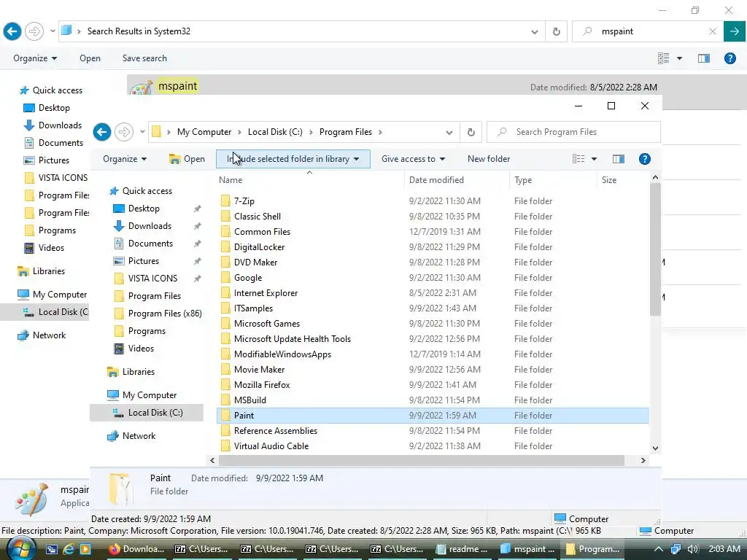This screenshot has width=747, height=560.
Task: Click the vertical scrollbar in file list
Action: 655,249
